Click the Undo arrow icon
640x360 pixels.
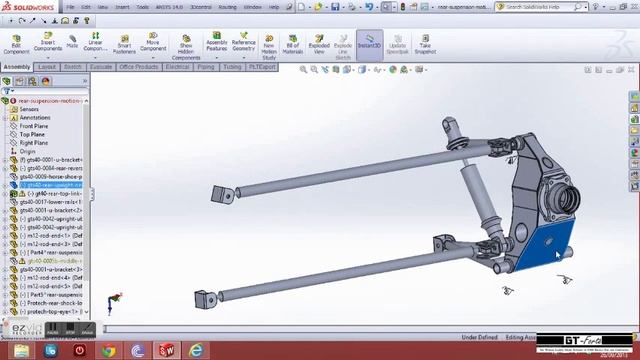pyautogui.click(x=369, y=7)
